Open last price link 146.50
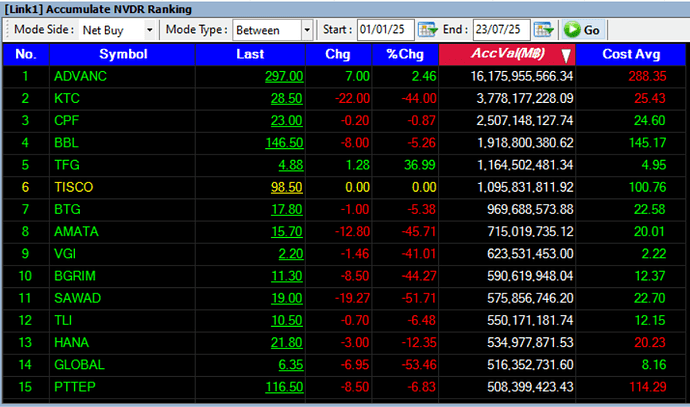Screen dimensions: 690x407 pos(284,143)
